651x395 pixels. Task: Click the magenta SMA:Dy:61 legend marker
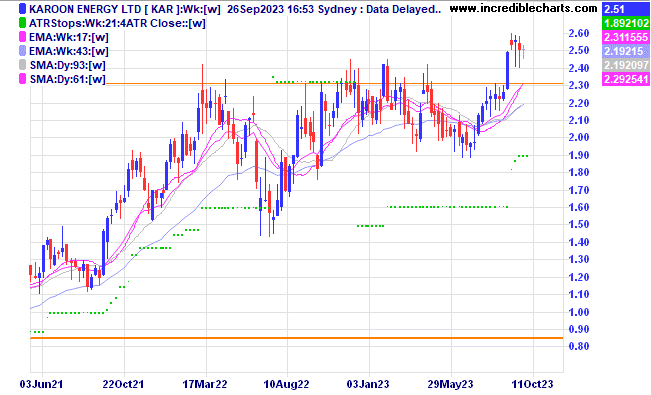(22, 79)
